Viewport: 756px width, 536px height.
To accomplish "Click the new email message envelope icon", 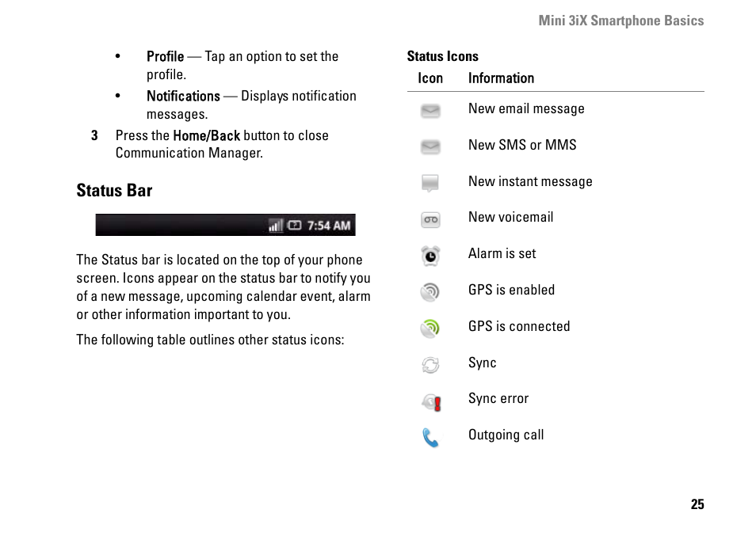I will (430, 111).
